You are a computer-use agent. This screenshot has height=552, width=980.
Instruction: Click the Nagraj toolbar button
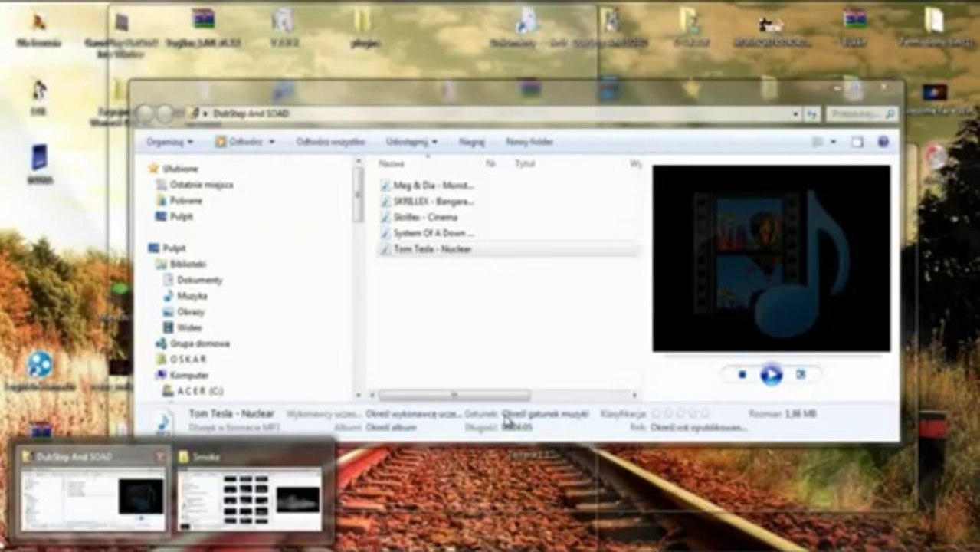[x=471, y=142]
